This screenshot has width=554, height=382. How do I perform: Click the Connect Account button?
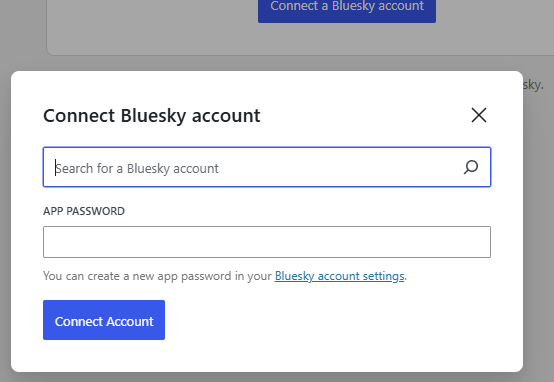104,320
